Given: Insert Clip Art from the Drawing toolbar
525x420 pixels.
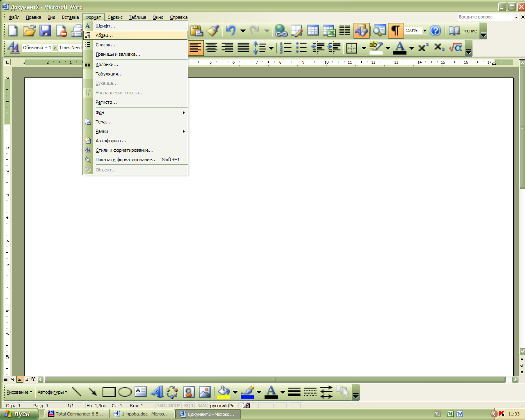Looking at the screenshot, I should coord(189,392).
